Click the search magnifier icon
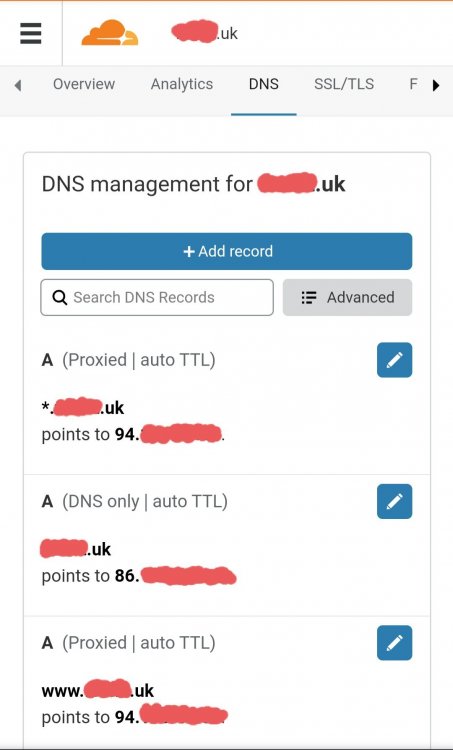 click(60, 298)
